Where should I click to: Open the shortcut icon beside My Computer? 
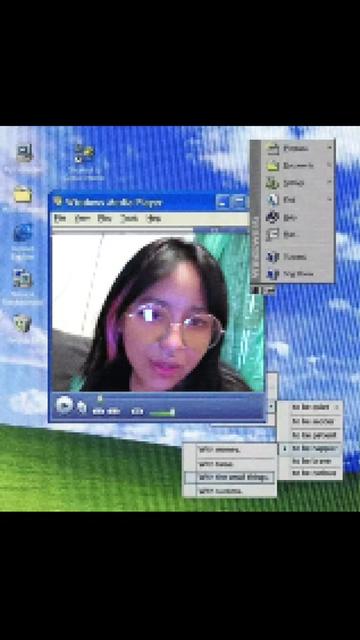[84, 153]
